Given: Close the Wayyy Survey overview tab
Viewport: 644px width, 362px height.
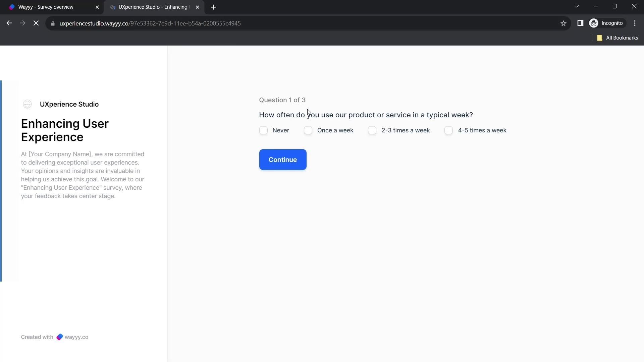Looking at the screenshot, I should [x=97, y=7].
